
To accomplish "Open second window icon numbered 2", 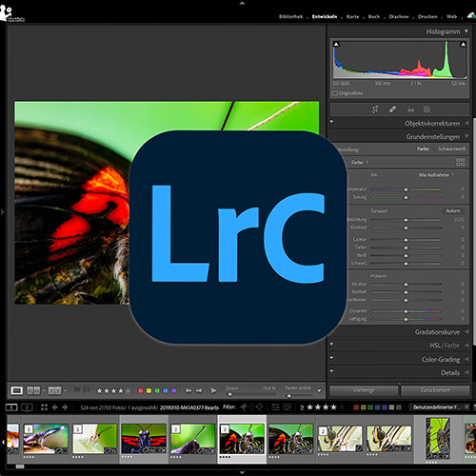I will (x=27, y=407).
